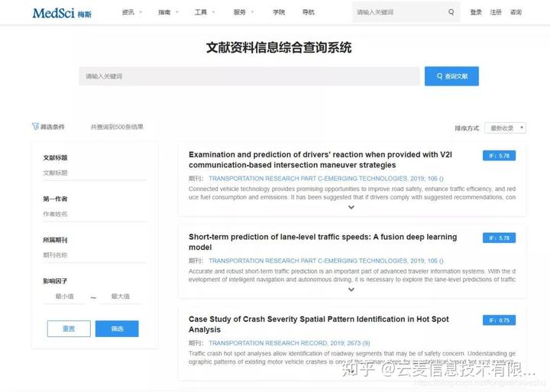Open the 排序方式 sort dropdown

pyautogui.click(x=505, y=128)
